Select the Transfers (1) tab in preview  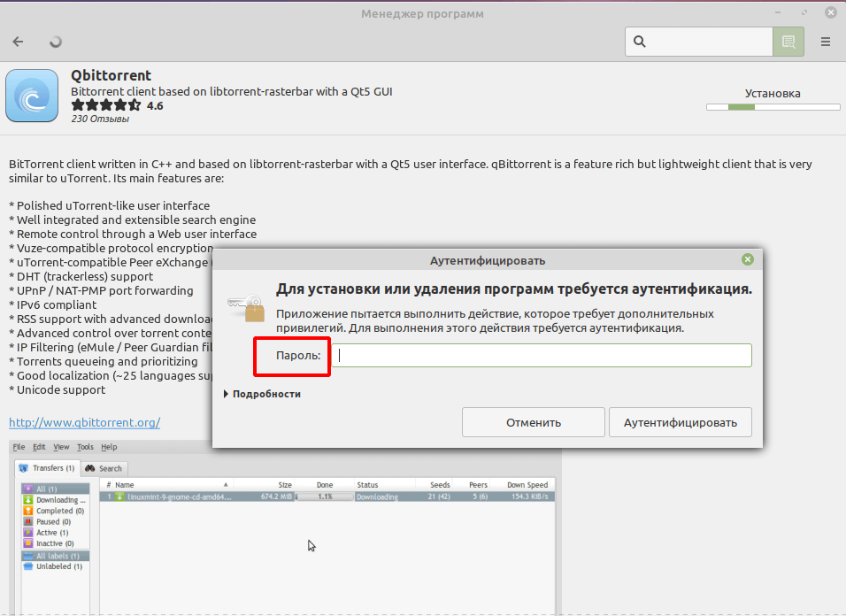[48, 468]
